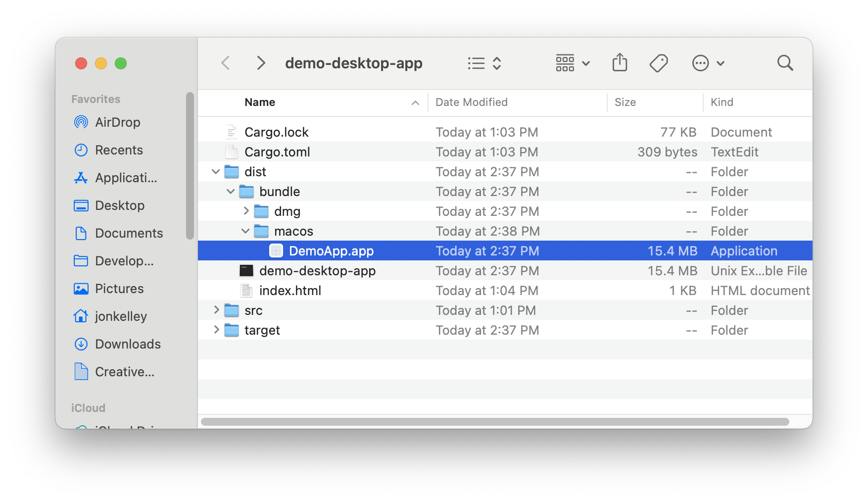Collapse the macos folder
Viewport: 868px width, 502px height.
click(x=245, y=231)
